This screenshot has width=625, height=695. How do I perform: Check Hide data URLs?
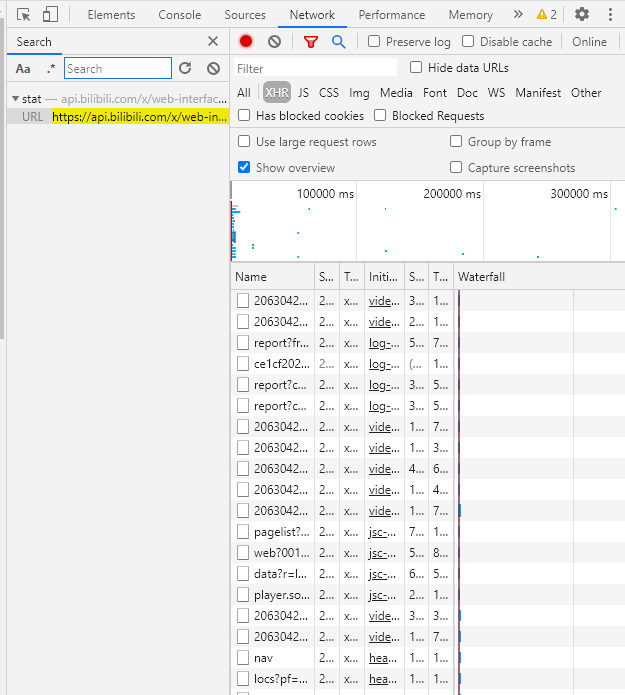point(416,67)
